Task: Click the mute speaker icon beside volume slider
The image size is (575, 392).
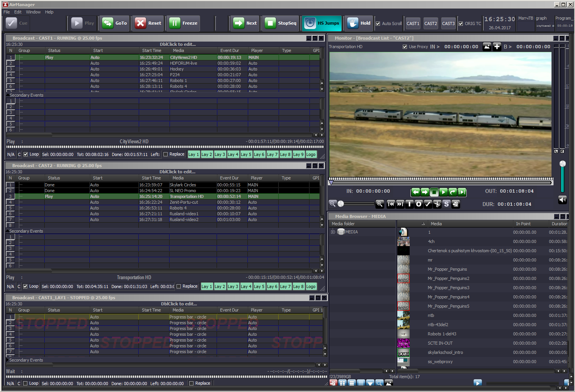Action: tap(563, 199)
